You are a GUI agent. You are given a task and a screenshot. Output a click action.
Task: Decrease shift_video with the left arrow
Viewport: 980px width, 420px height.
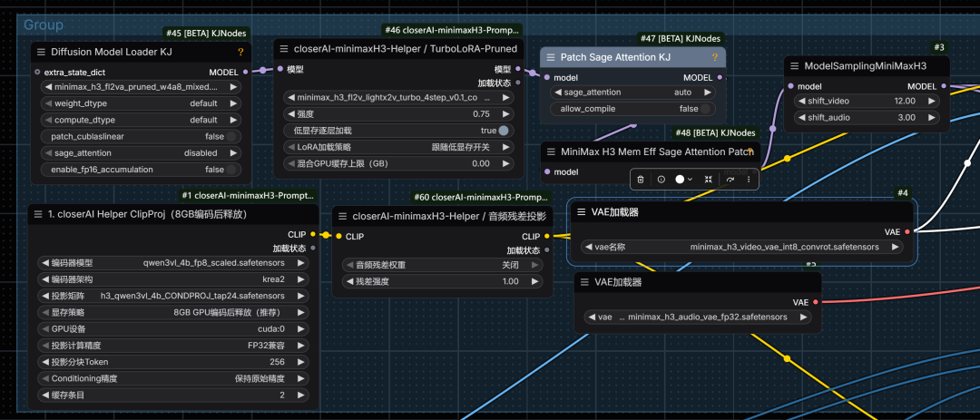tap(802, 102)
